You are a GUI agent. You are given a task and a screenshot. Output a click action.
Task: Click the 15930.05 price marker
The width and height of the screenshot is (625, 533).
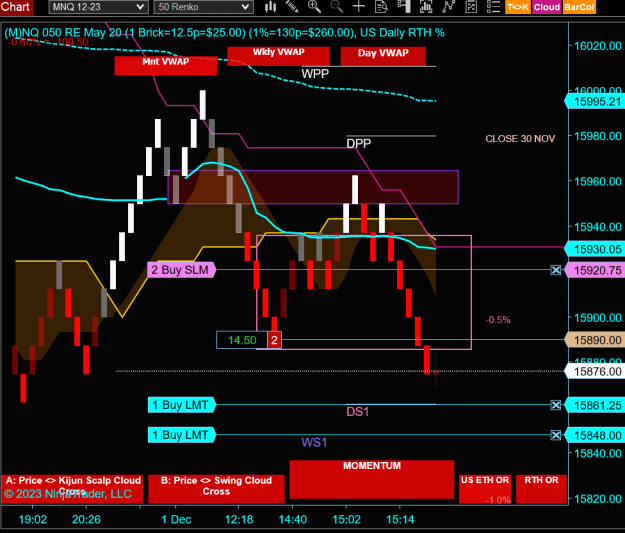595,249
